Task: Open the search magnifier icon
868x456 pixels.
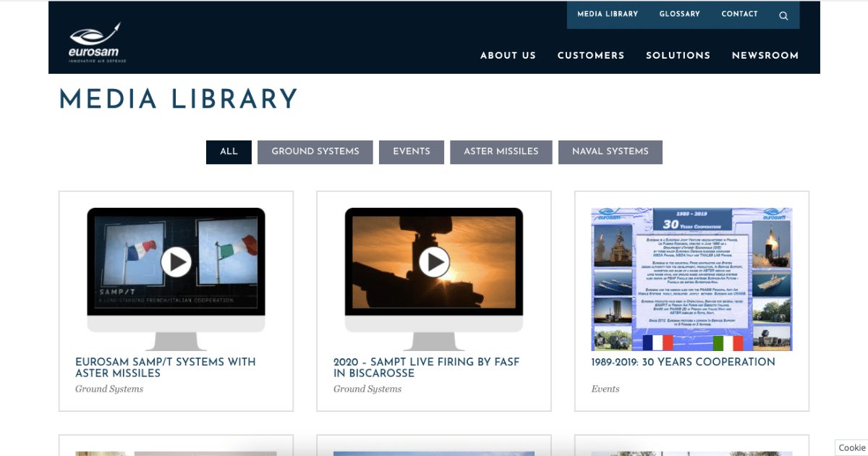Action: [x=783, y=15]
